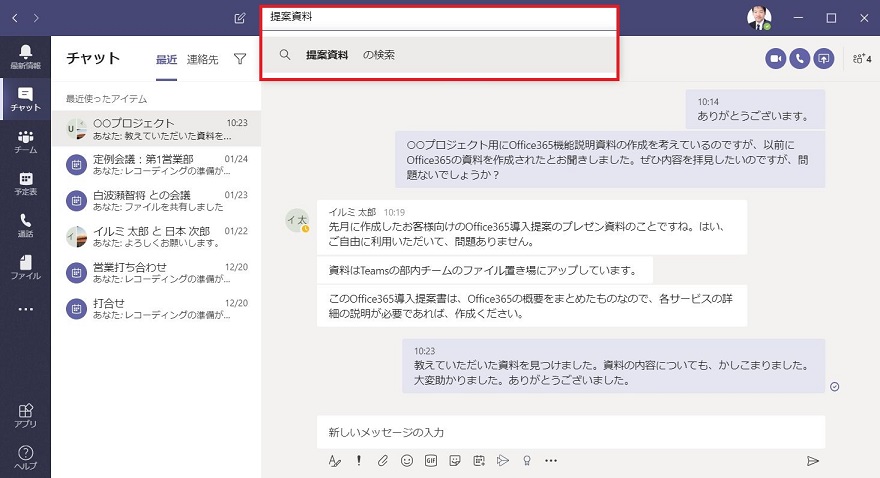Schedule a meeting from message toolbar

tap(479, 461)
